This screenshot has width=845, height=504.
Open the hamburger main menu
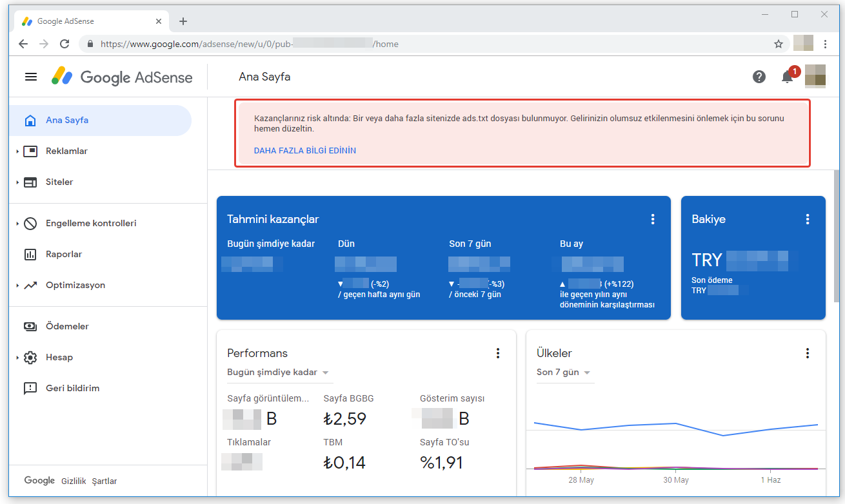click(31, 77)
